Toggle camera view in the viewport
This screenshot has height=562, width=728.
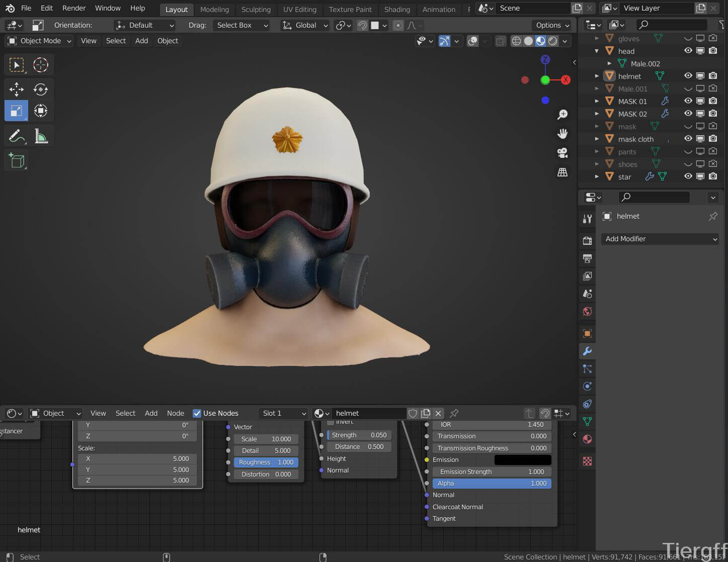tap(562, 153)
